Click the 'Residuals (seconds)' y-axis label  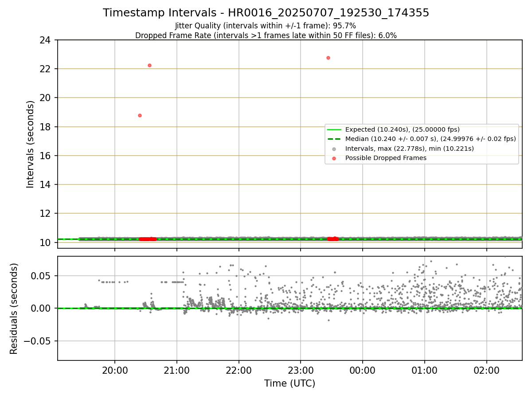tap(14, 309)
